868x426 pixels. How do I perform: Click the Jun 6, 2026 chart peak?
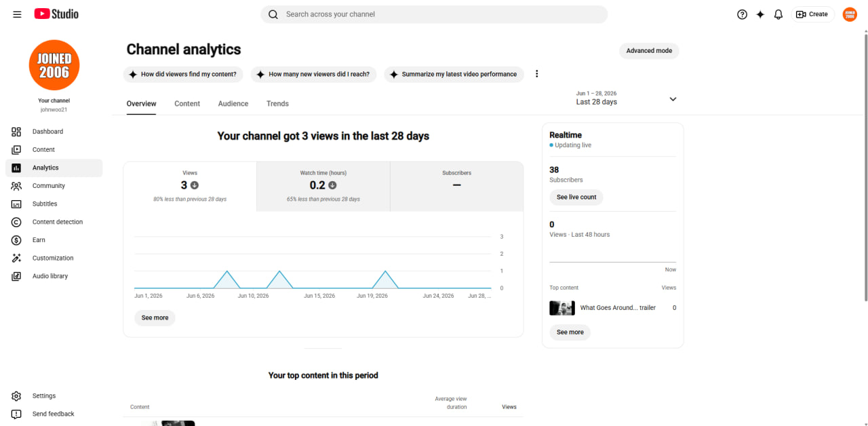click(227, 271)
